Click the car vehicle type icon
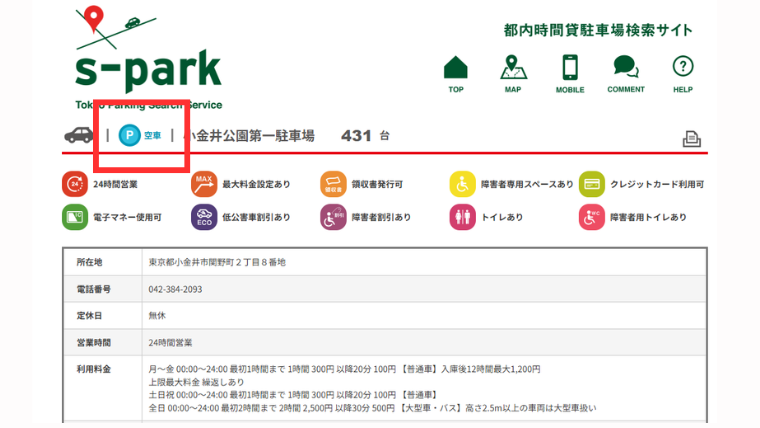The height and width of the screenshot is (428, 760). [79, 135]
